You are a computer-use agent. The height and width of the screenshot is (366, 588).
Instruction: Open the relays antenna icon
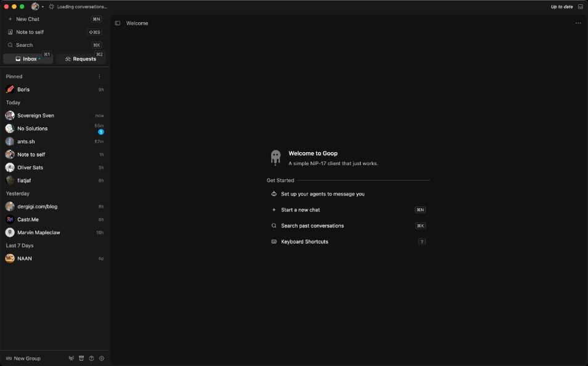click(71, 359)
